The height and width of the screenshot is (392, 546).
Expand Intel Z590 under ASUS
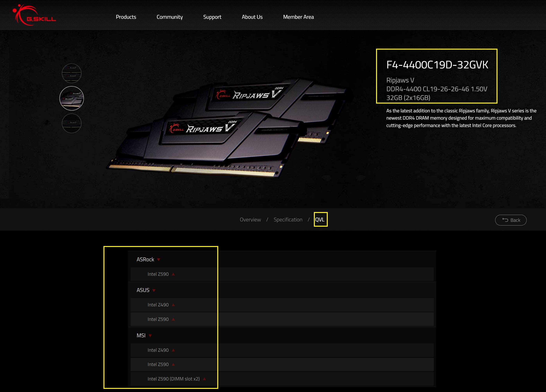click(x=282, y=319)
